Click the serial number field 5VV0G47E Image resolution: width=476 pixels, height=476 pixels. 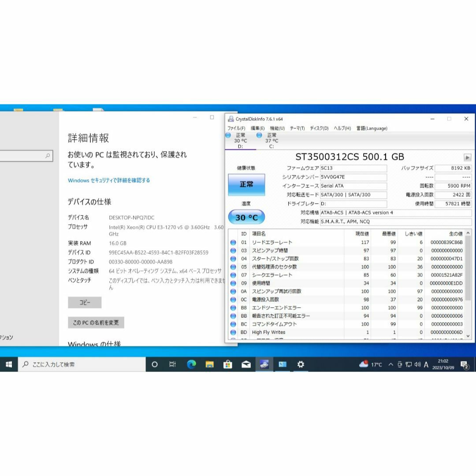[x=353, y=177]
